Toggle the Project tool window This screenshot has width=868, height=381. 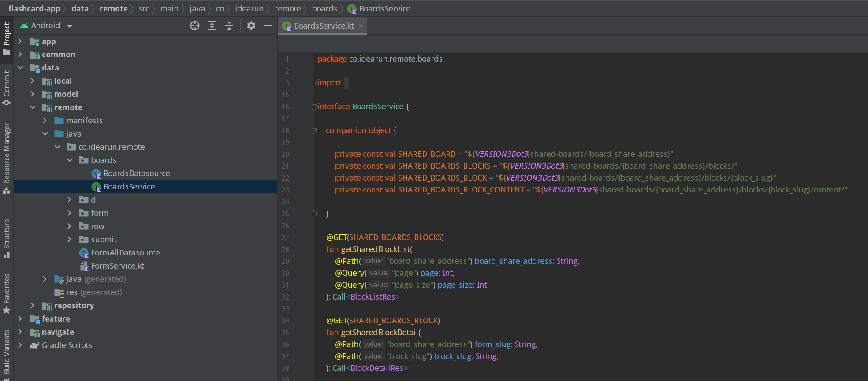pos(7,38)
